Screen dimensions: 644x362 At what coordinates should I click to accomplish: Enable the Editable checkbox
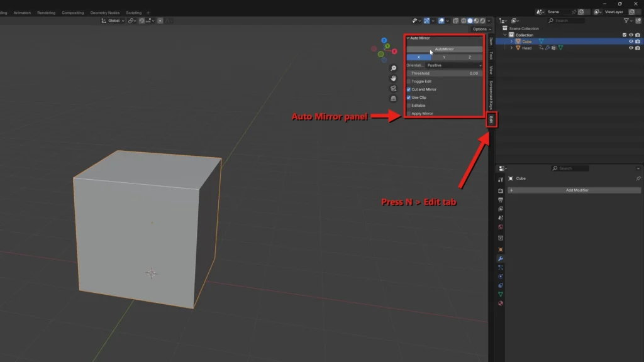(x=409, y=106)
